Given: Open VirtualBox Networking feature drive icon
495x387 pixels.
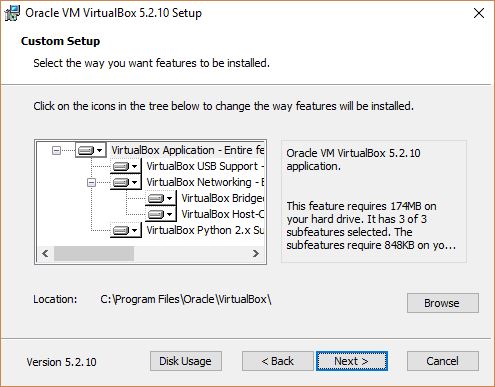Looking at the screenshot, I should (x=126, y=182).
